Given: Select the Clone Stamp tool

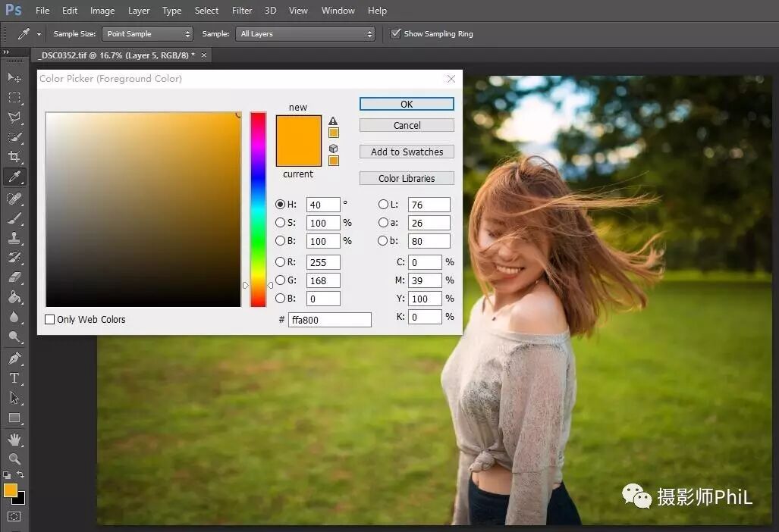Looking at the screenshot, I should [14, 238].
